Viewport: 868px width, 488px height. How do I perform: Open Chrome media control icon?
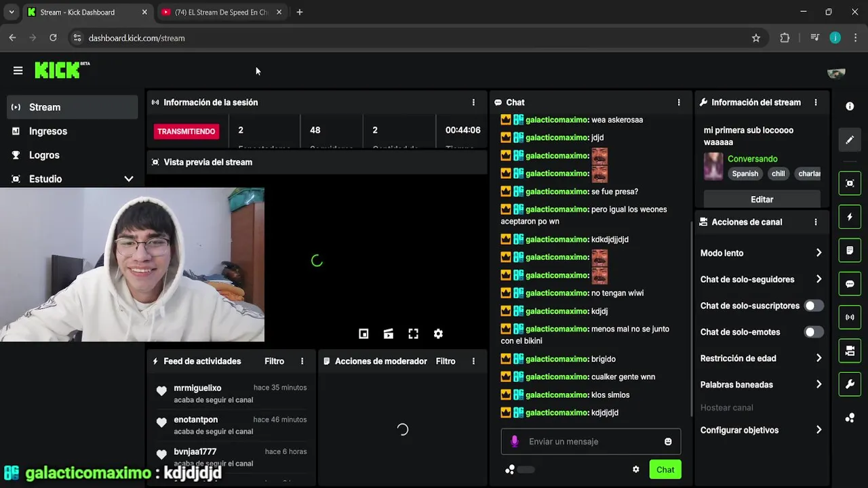[x=814, y=38]
